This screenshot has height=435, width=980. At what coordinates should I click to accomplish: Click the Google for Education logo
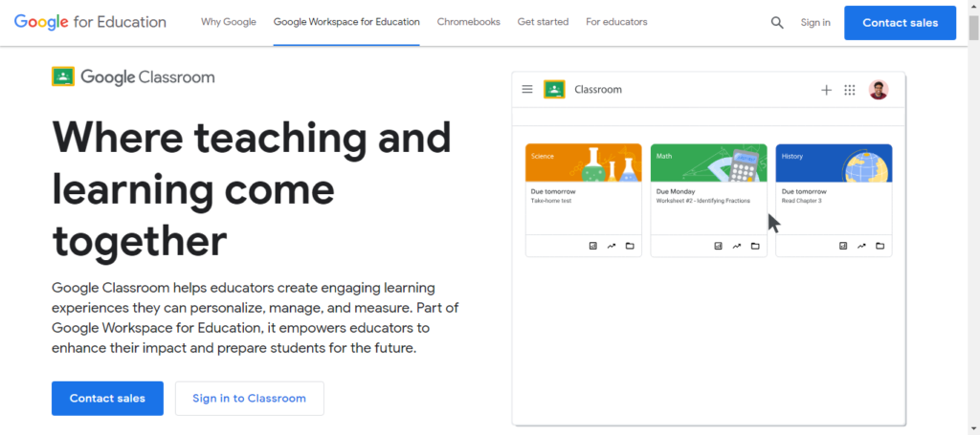coord(90,23)
